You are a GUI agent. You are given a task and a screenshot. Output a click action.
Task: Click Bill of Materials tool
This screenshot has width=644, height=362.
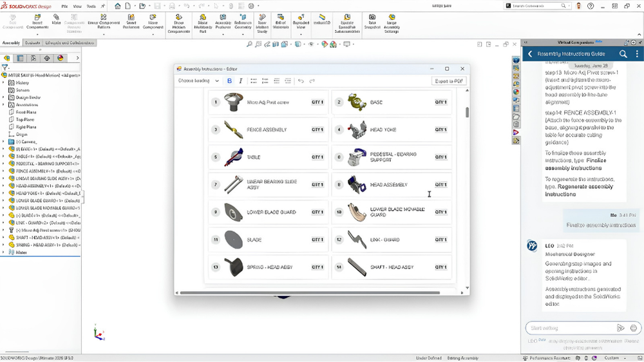(x=281, y=22)
